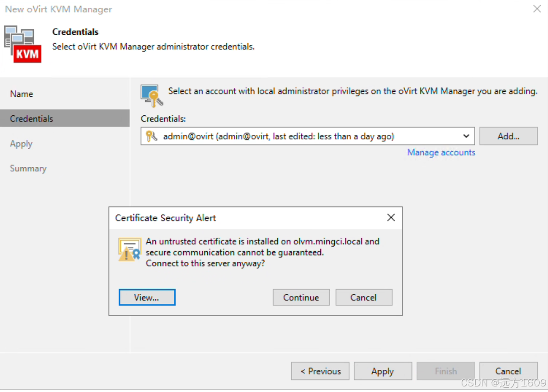The image size is (548, 392).
Task: Continue connecting despite untrusted certificate
Action: pos(301,297)
